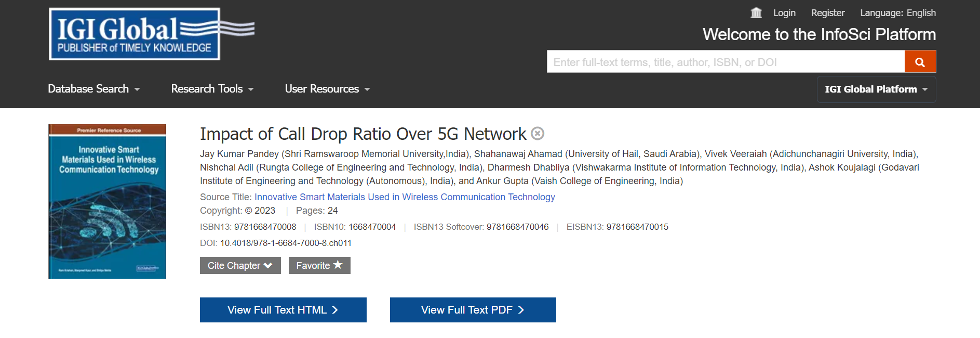Click the ISBN13 number 9781668470008
The image size is (980, 338).
265,227
